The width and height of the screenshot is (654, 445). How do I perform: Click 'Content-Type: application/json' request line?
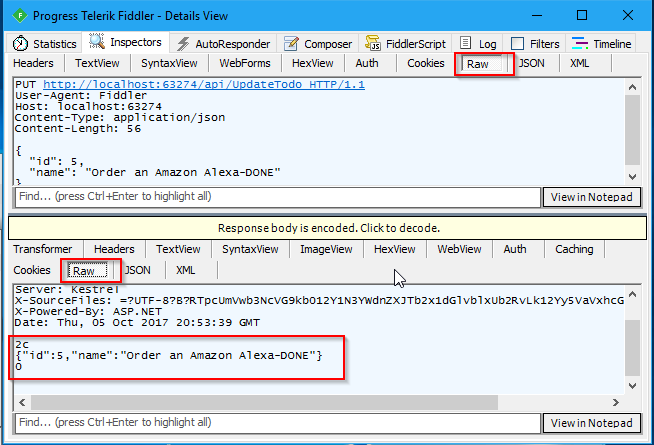(120, 118)
